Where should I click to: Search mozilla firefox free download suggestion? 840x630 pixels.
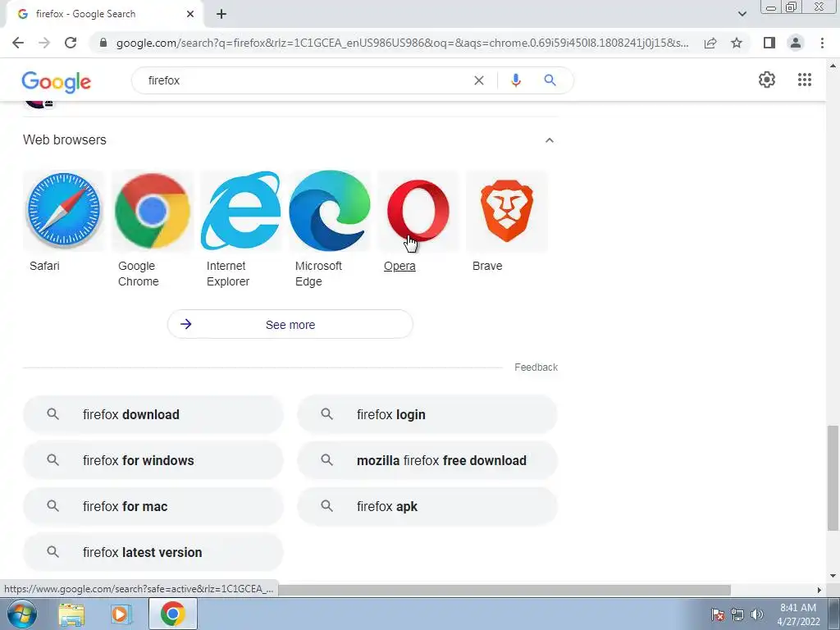click(x=427, y=461)
